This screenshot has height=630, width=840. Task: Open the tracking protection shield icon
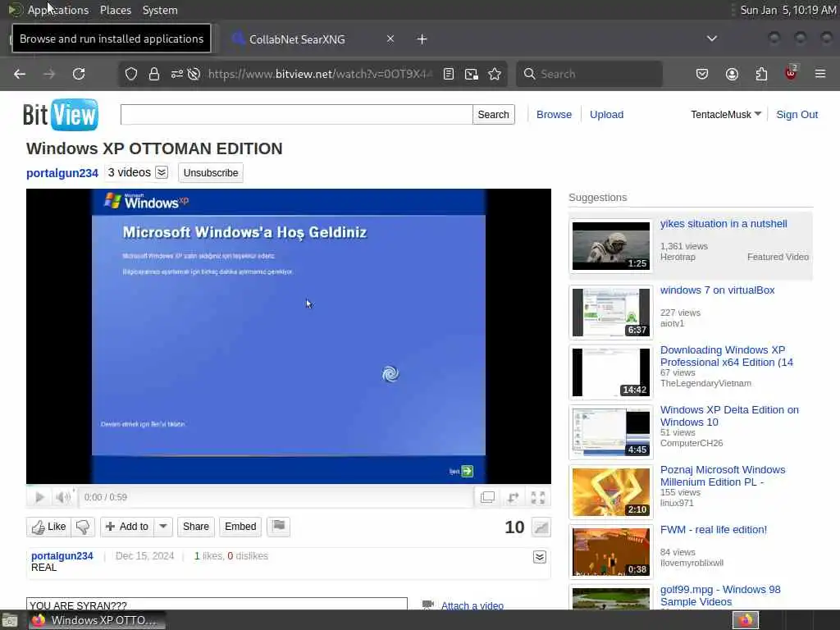point(130,74)
